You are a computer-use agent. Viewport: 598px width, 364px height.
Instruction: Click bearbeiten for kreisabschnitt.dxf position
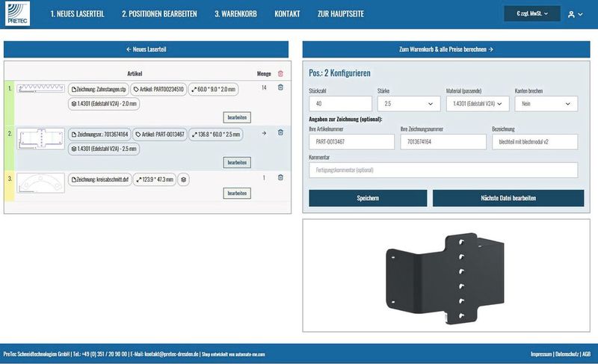[237, 194]
